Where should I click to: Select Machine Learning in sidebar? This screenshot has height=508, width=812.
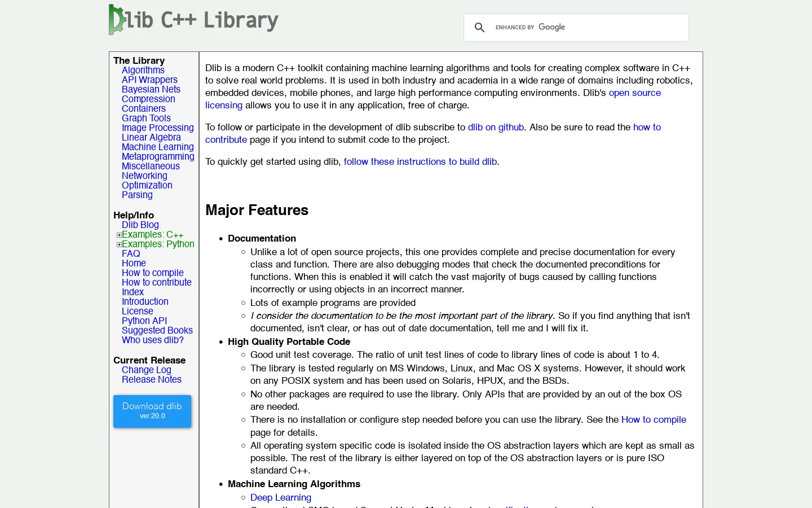[x=158, y=147]
